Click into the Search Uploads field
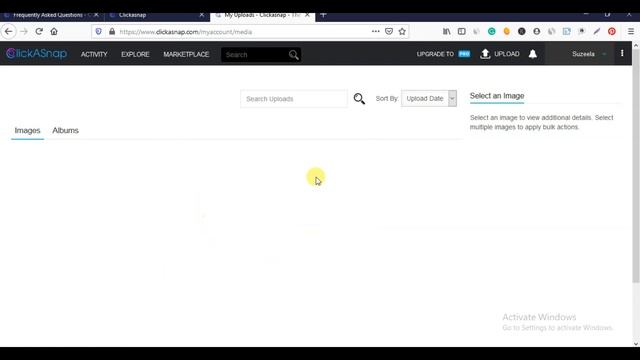The height and width of the screenshot is (360, 640). point(294,99)
